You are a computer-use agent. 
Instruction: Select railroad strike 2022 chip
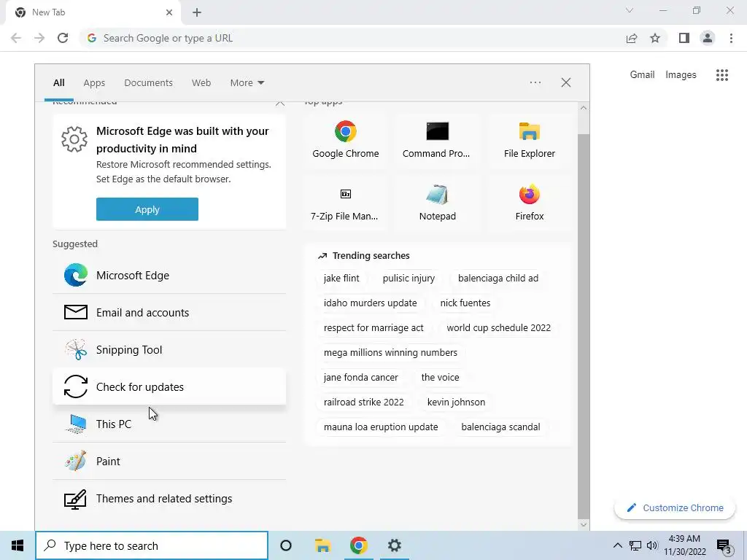point(363,402)
